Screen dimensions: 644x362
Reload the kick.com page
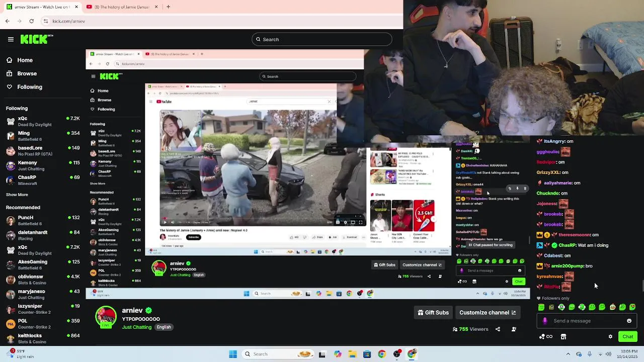(31, 21)
